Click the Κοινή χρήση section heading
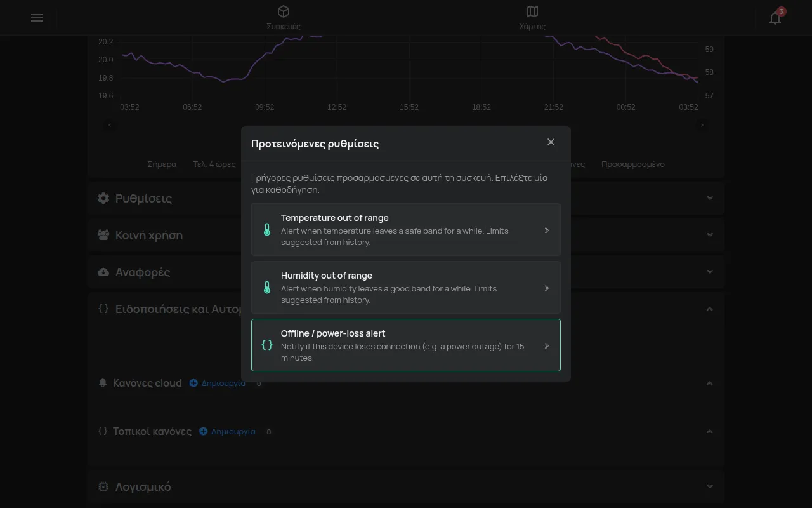This screenshot has height=508, width=812. (149, 235)
